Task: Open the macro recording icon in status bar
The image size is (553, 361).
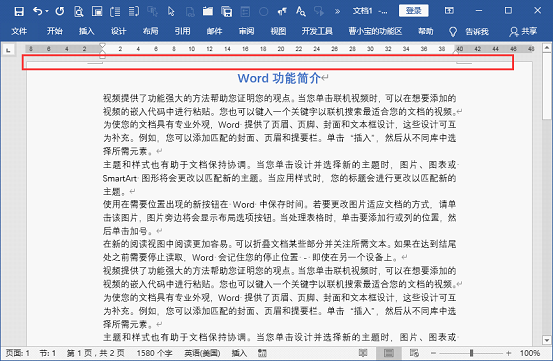Action: click(x=262, y=353)
